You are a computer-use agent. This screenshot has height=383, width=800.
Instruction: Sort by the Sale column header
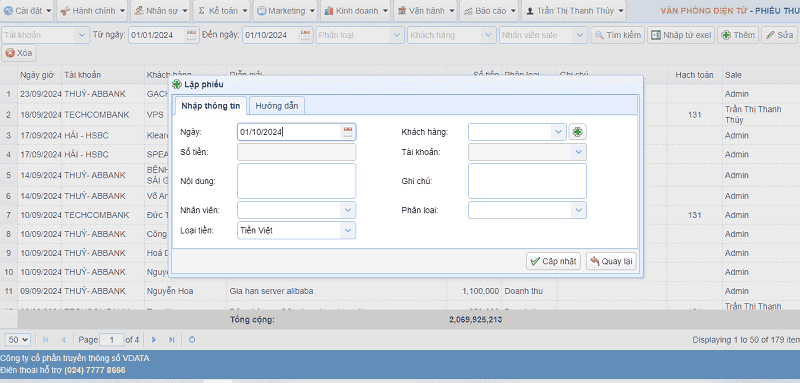[761, 75]
